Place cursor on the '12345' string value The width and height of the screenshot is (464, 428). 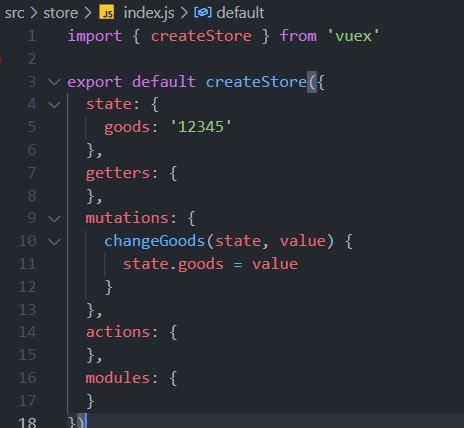[201, 127]
